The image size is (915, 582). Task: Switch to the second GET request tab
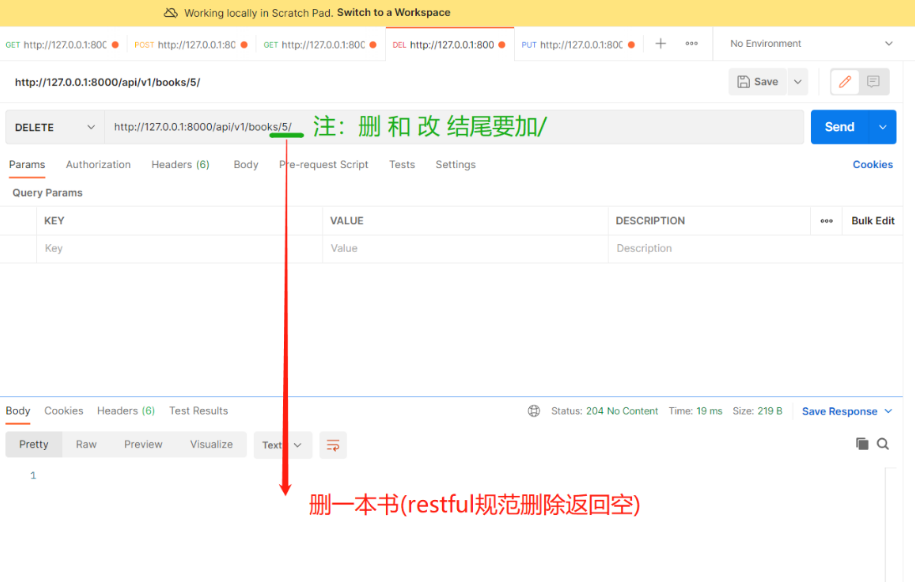point(320,45)
